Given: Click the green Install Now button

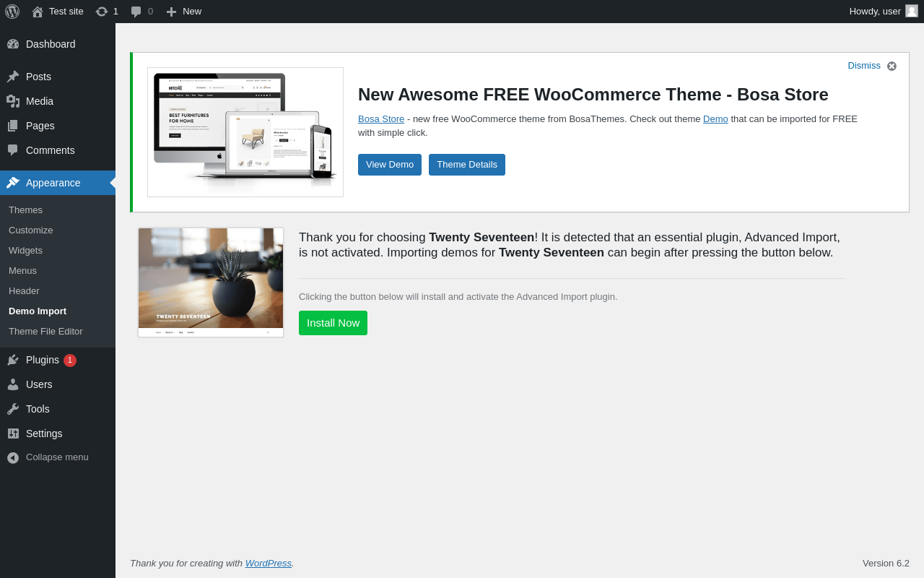Looking at the screenshot, I should pyautogui.click(x=333, y=323).
